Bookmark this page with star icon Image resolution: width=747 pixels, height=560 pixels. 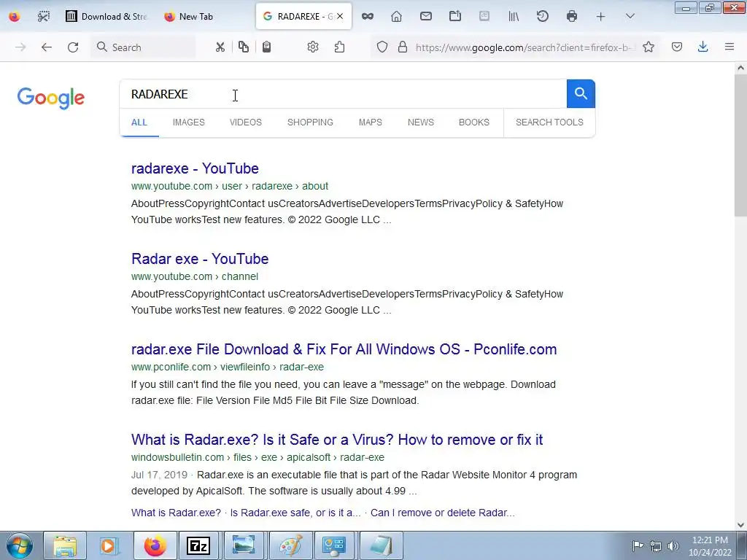649,47
